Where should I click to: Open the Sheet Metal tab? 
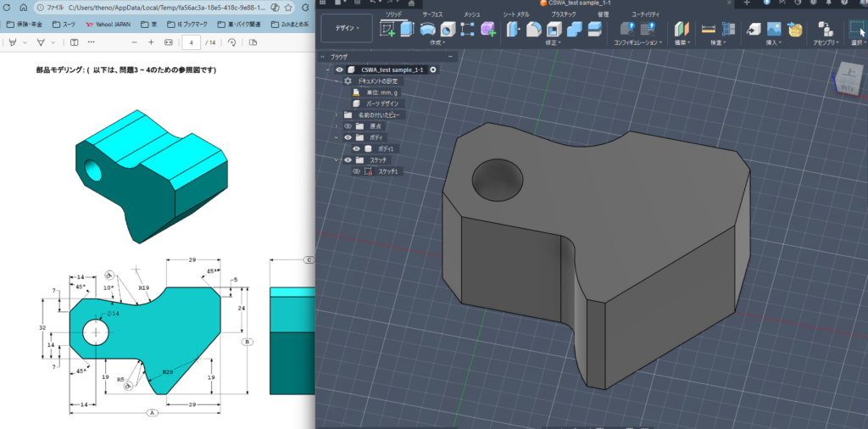tap(516, 14)
